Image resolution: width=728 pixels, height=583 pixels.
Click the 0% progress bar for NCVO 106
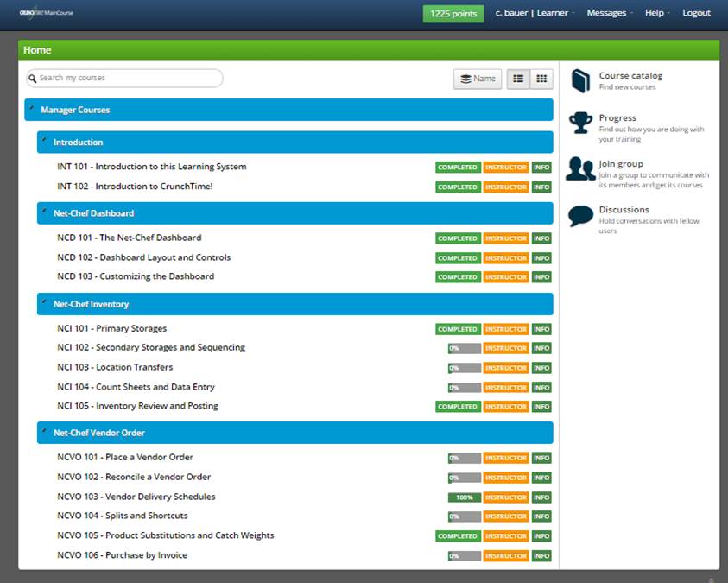pyautogui.click(x=465, y=556)
